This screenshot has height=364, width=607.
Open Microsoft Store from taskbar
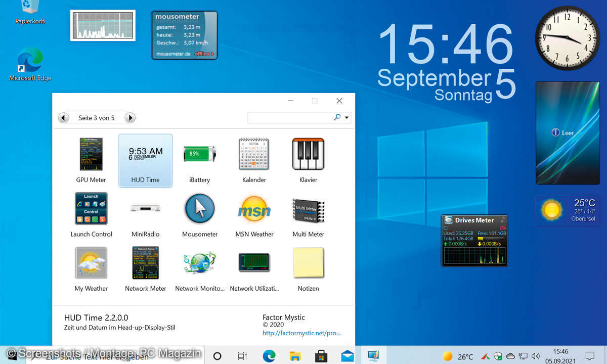[321, 356]
